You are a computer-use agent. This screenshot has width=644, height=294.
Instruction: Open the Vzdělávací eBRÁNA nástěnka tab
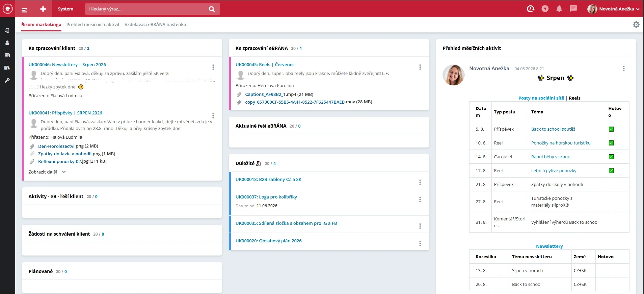(155, 24)
